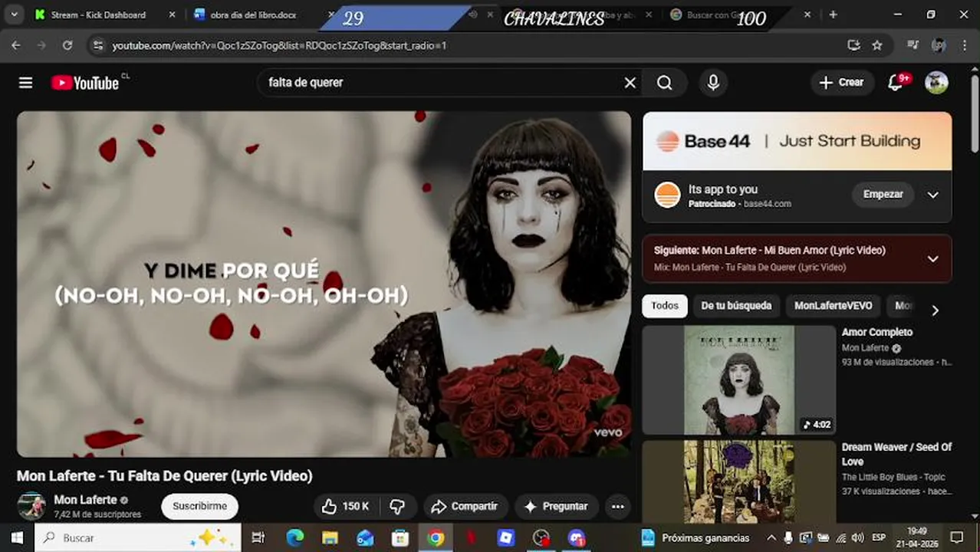Select the De tu búsqueda filter chip
This screenshot has width=980, height=552.
pos(736,306)
